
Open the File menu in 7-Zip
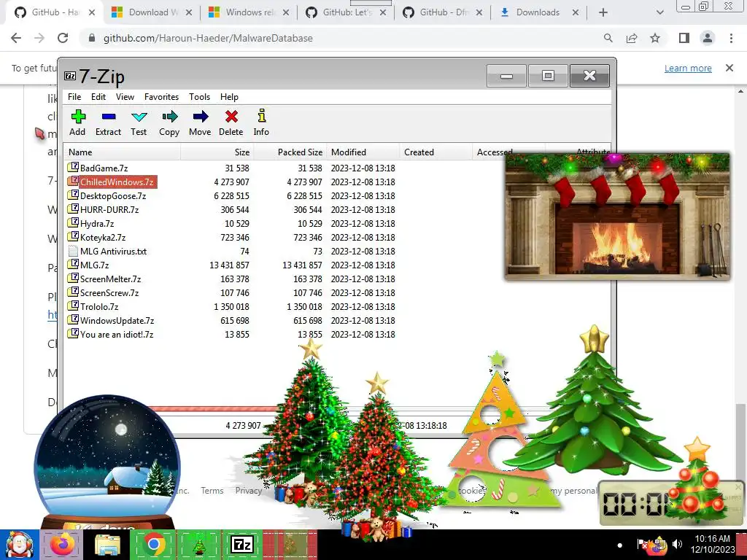pos(74,97)
